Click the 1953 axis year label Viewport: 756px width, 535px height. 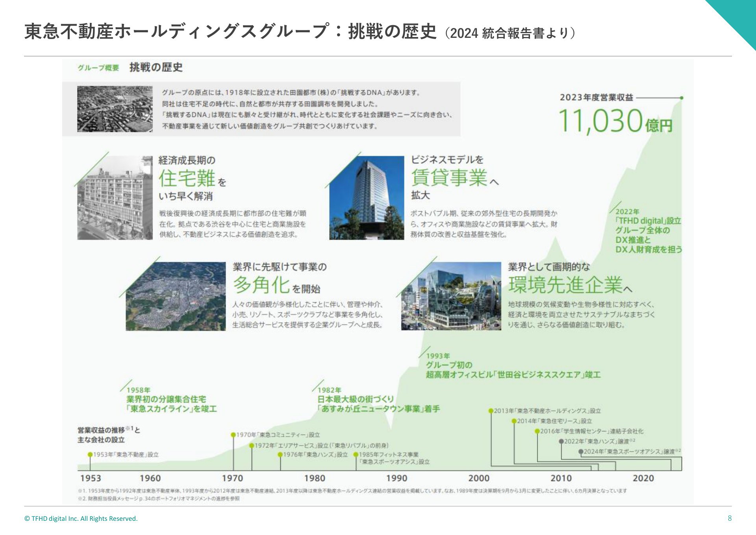click(91, 478)
